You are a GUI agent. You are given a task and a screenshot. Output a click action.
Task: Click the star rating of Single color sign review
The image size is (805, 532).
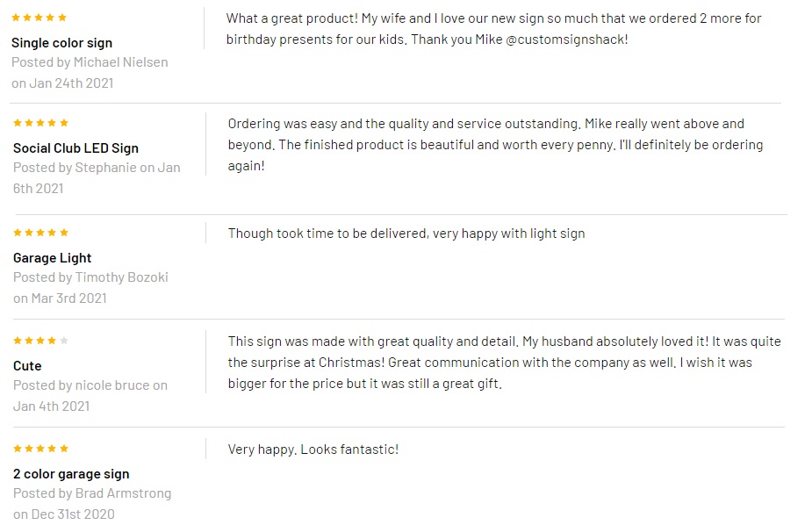coord(39,18)
